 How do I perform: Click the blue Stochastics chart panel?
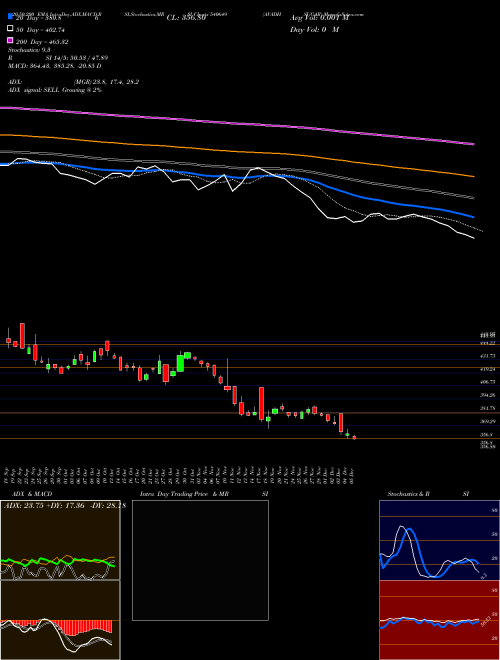(439, 540)
